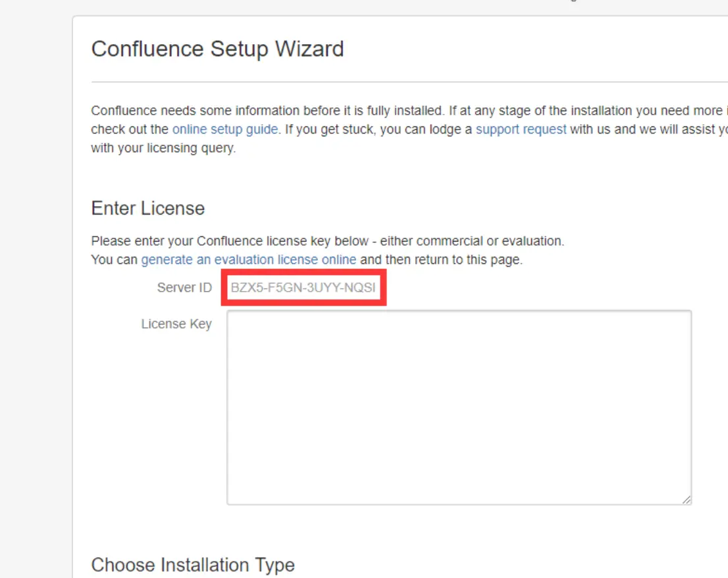The width and height of the screenshot is (728, 578).
Task: Click inside the License Key text area
Action: (x=459, y=407)
